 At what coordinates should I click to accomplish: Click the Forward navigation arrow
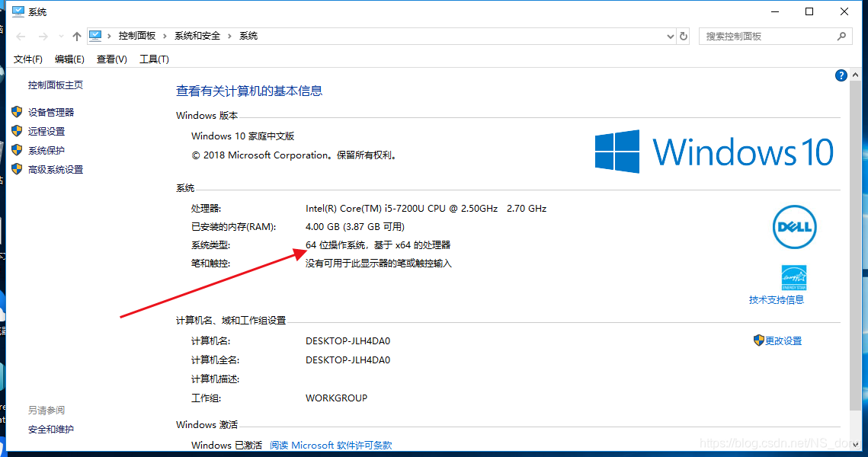[43, 37]
